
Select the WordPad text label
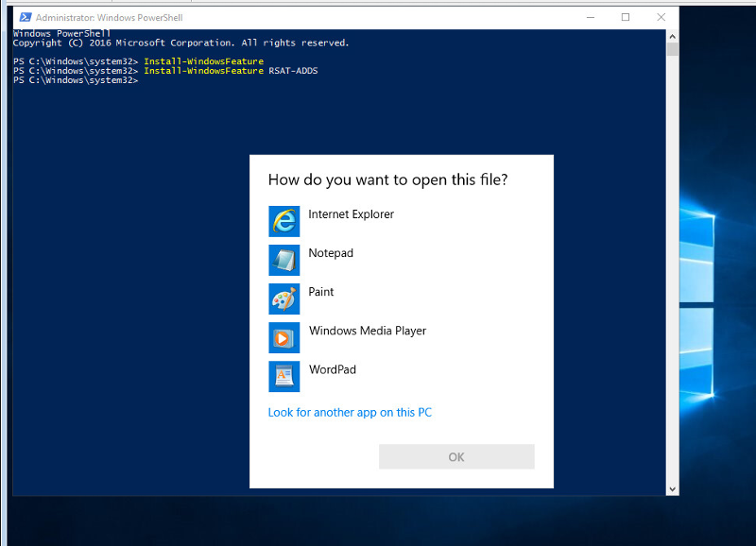(332, 369)
